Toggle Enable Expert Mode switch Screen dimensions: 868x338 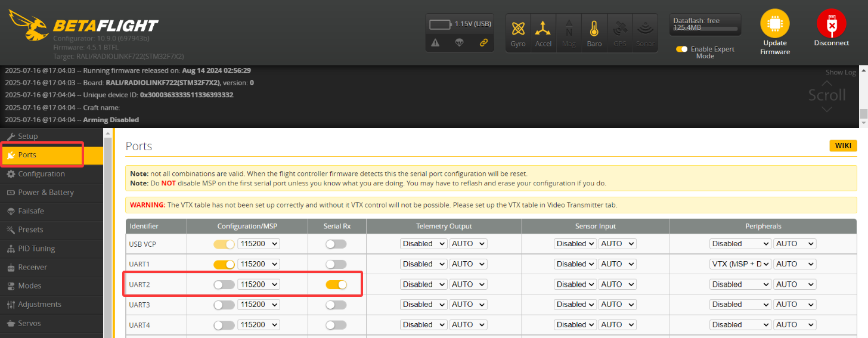pyautogui.click(x=681, y=49)
